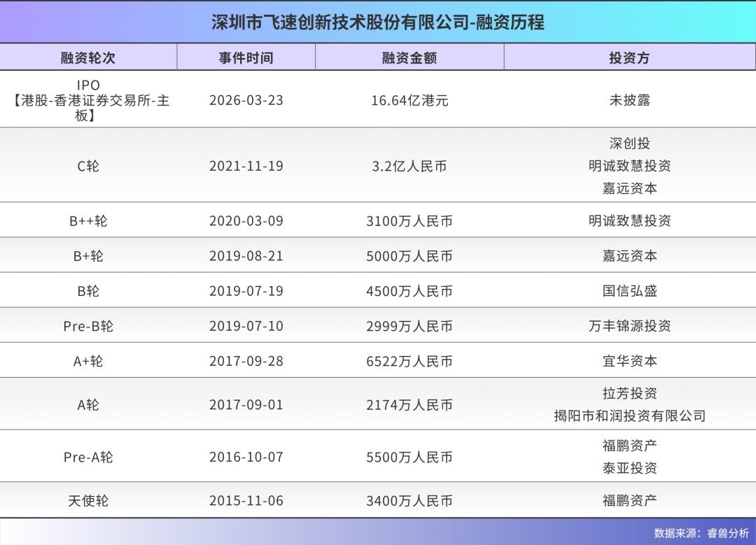Click the 事件时间 column header
The height and width of the screenshot is (545, 756).
tap(246, 58)
